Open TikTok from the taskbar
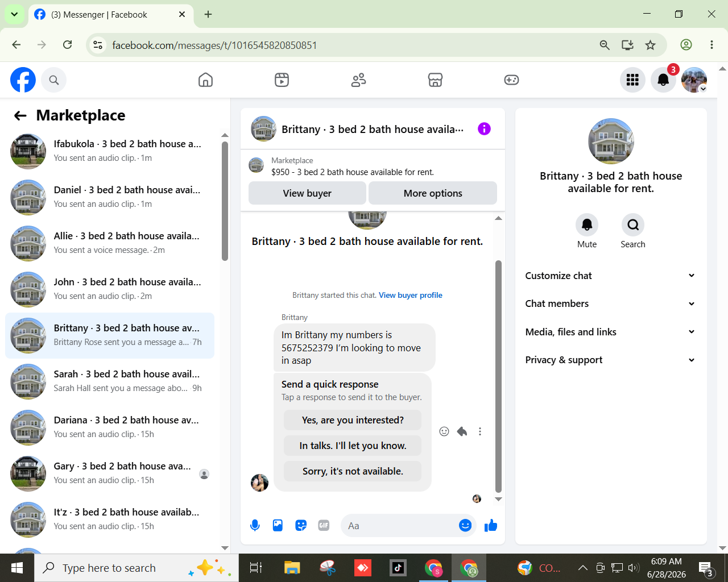Viewport: 728px width, 582px height. point(398,568)
